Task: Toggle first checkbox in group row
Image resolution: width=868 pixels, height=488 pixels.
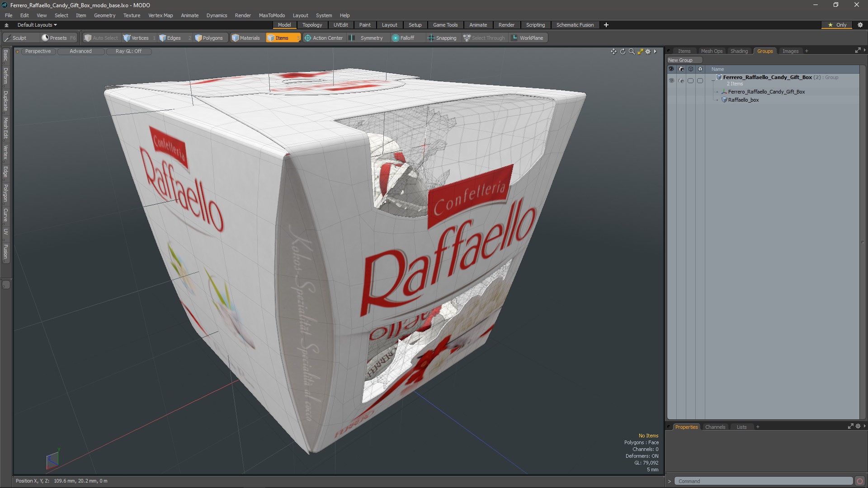Action: coord(690,80)
